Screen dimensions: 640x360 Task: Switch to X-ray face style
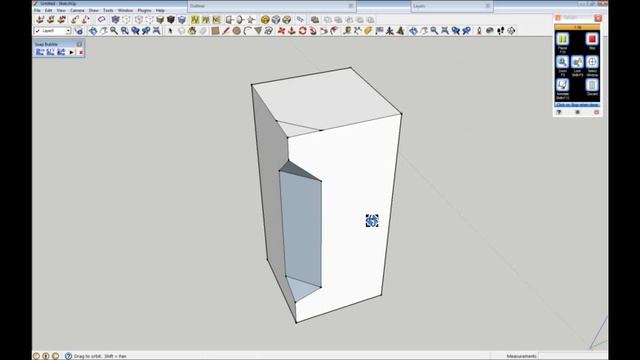[116, 20]
